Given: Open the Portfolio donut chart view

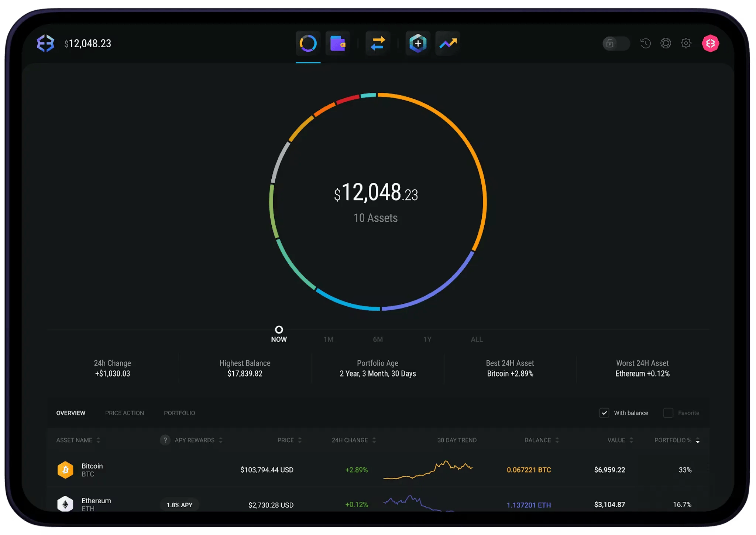Looking at the screenshot, I should pos(308,43).
